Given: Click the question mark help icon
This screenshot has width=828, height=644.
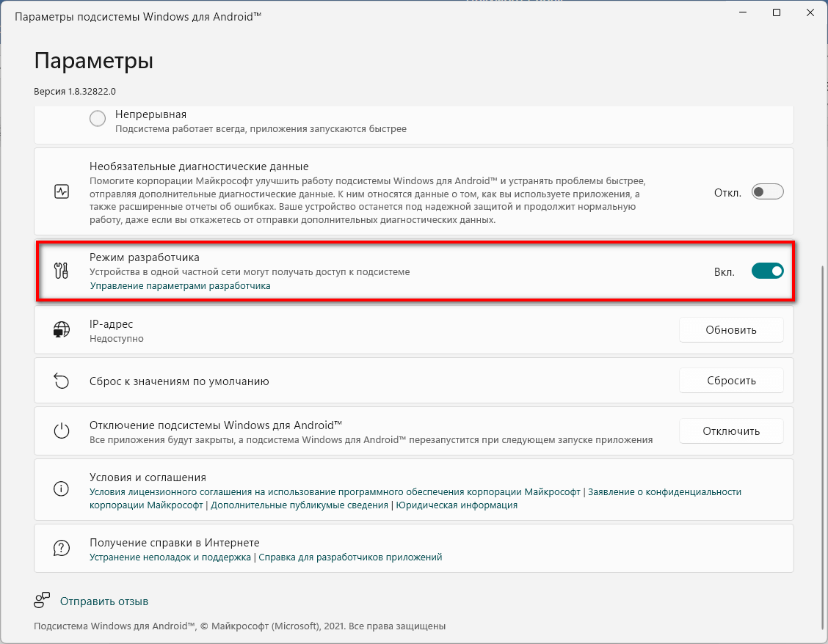Looking at the screenshot, I should click(62, 548).
